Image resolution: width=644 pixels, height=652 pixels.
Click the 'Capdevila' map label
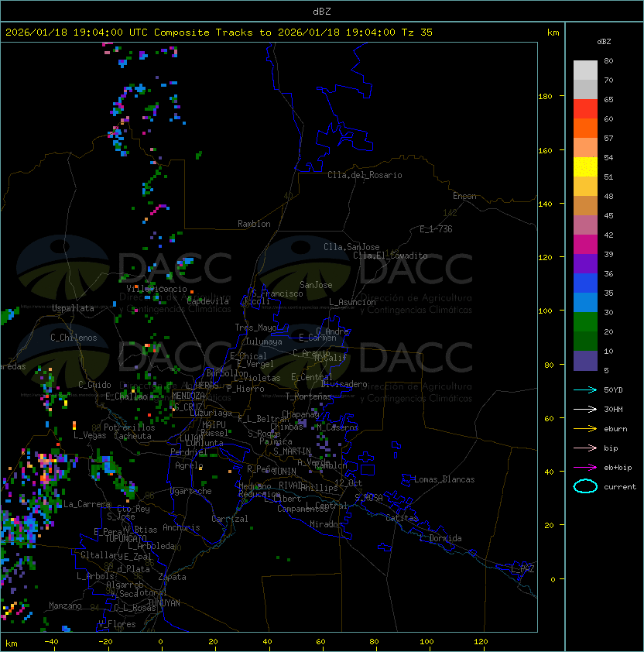[207, 301]
